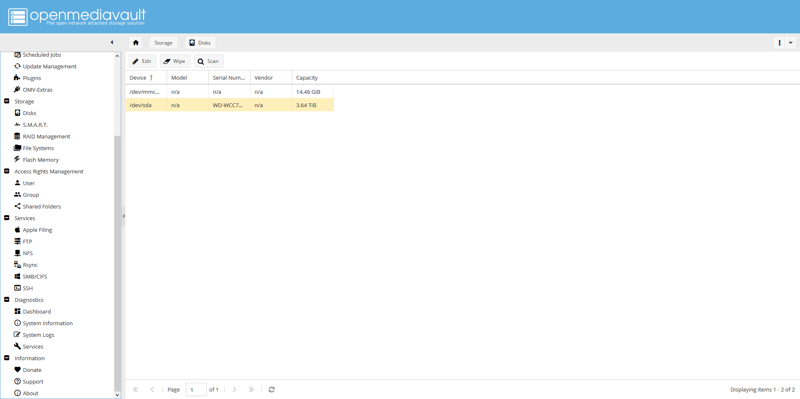Click the About info icon
The width and height of the screenshot is (800, 399).
[x=17, y=393]
